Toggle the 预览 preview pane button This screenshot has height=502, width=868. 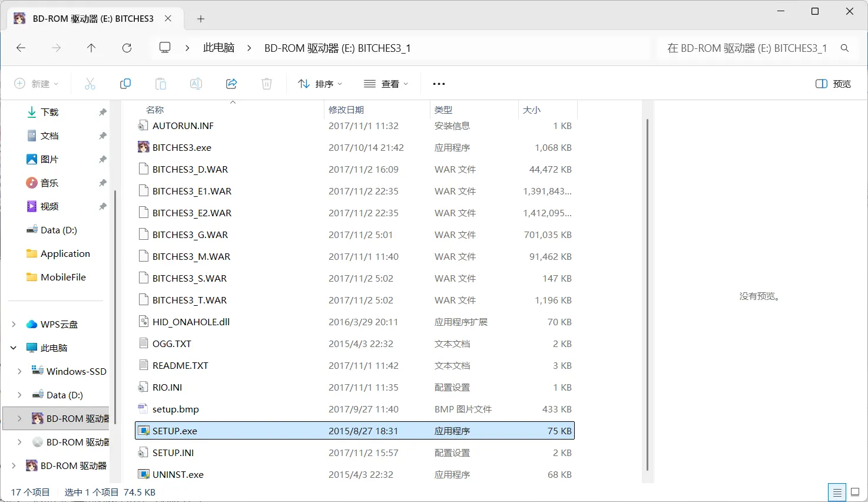pyautogui.click(x=833, y=84)
